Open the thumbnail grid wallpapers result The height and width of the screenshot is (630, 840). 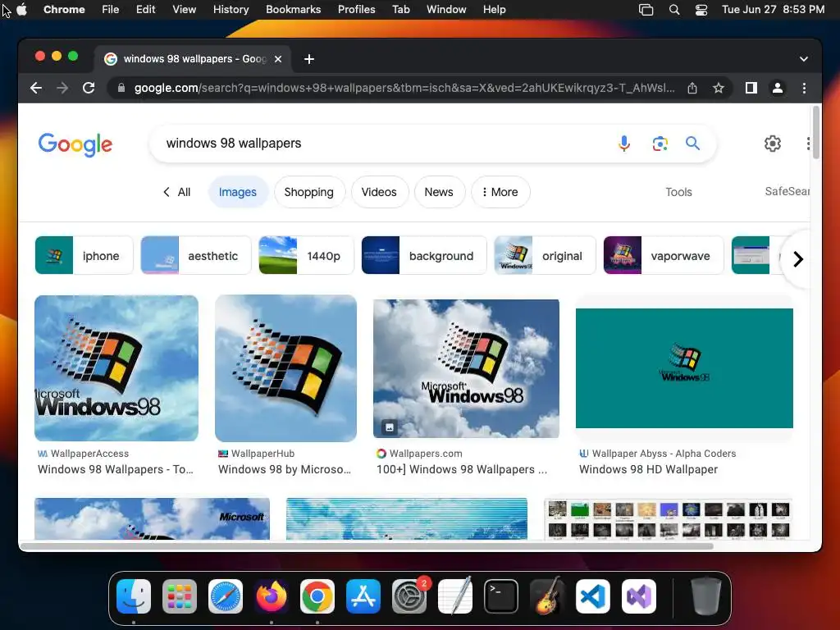668,519
